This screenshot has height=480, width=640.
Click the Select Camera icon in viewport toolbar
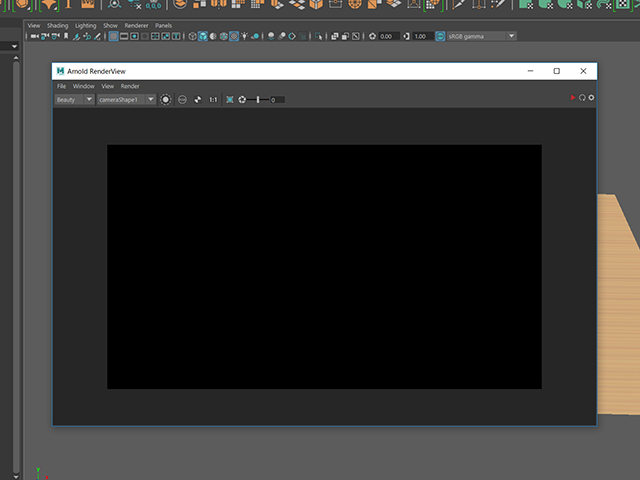[35, 36]
